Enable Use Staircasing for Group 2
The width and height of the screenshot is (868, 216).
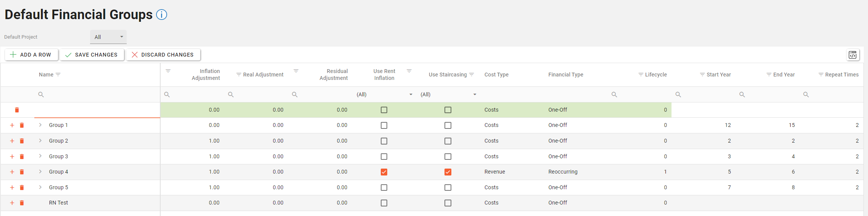pos(448,141)
